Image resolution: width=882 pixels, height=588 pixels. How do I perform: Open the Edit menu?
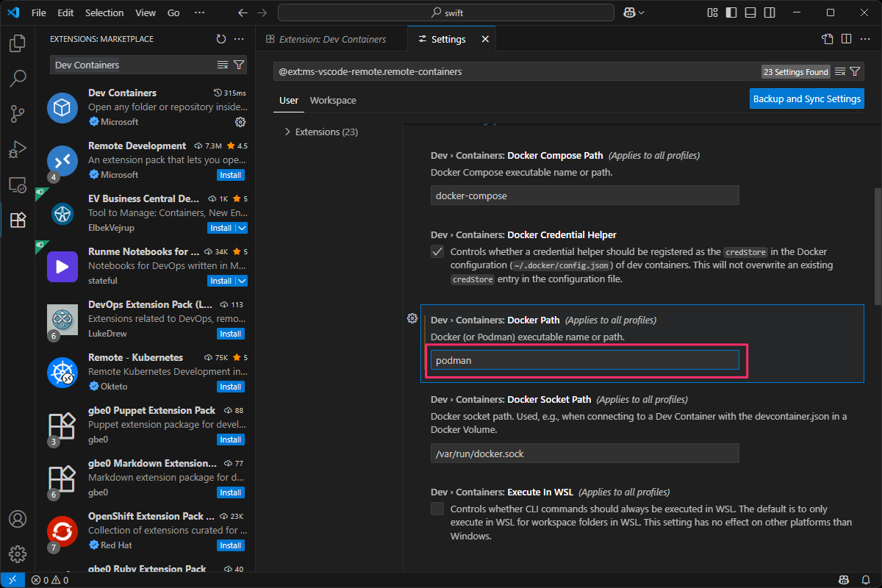(x=65, y=12)
